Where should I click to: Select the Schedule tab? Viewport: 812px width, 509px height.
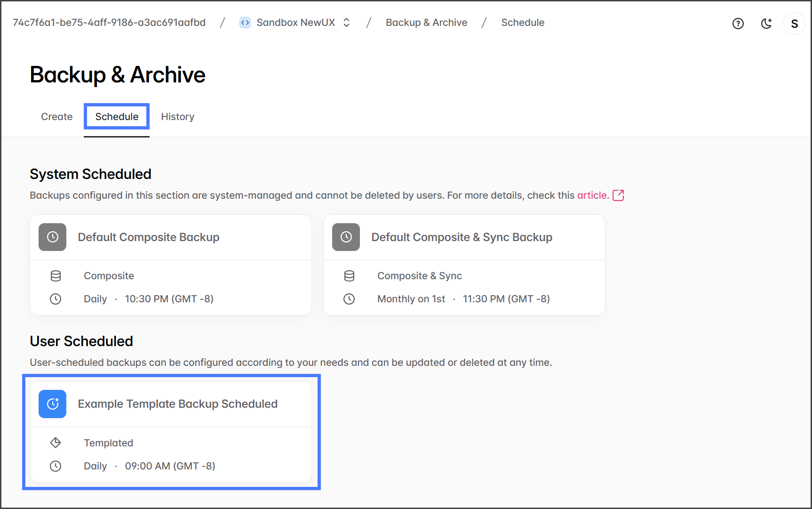coord(117,117)
